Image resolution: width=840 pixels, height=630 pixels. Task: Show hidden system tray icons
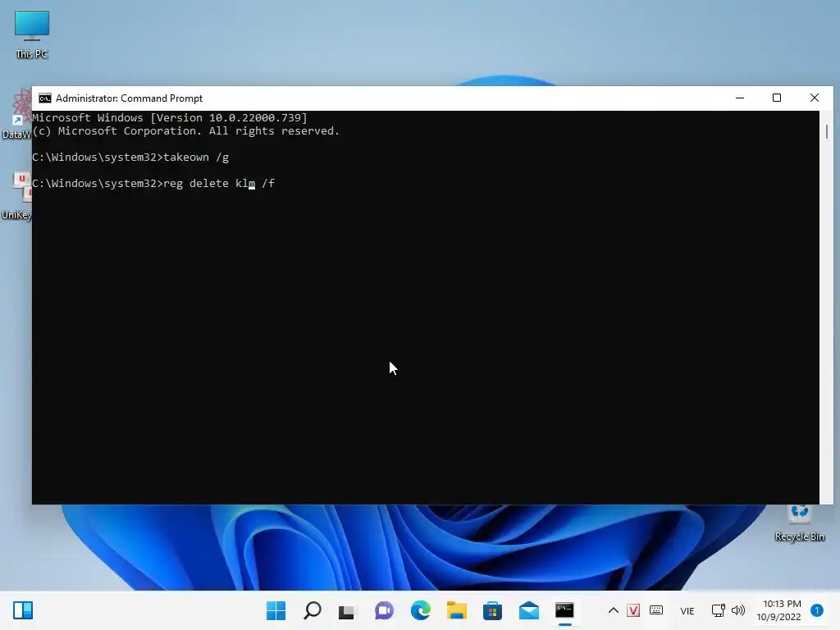614,610
